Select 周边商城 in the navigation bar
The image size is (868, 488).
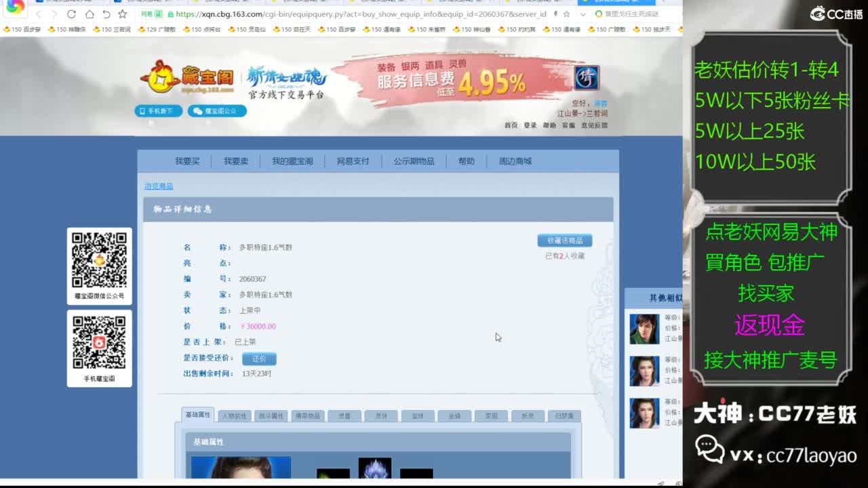(x=513, y=161)
